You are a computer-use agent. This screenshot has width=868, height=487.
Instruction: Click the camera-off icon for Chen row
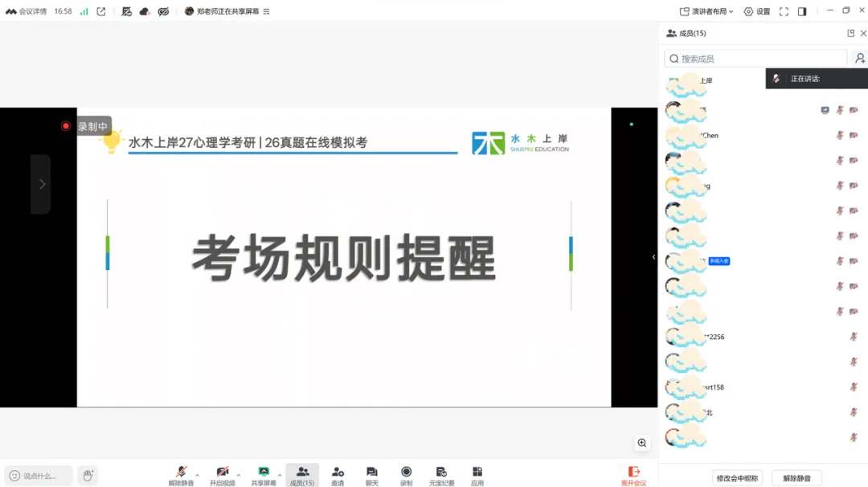[x=854, y=135]
